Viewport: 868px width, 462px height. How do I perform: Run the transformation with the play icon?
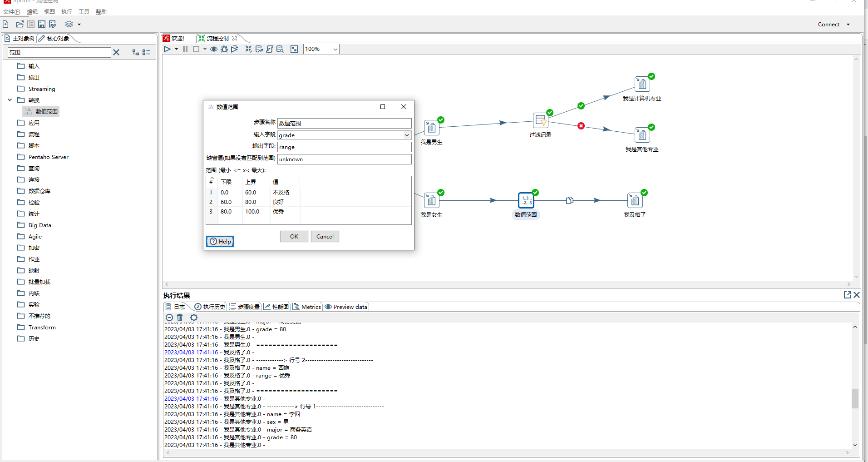(x=167, y=49)
